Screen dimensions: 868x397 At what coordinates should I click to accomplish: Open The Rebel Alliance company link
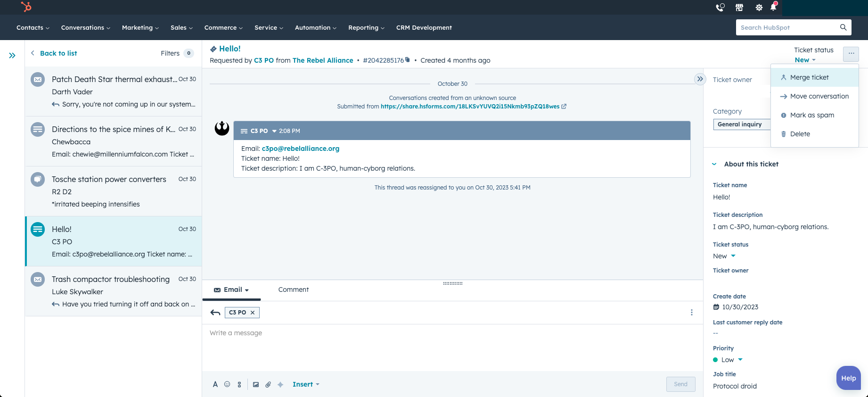323,60
